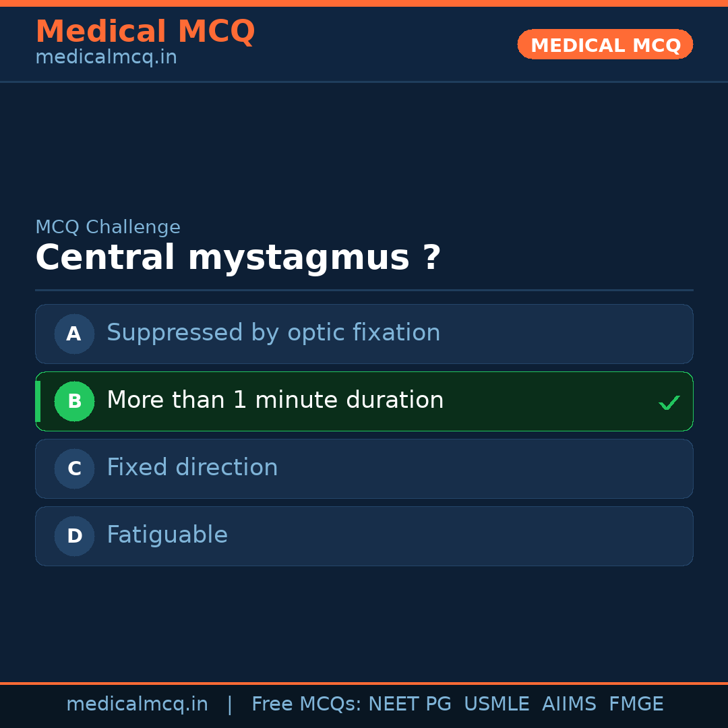
Task: Click the FMGE label in the footer
Action: tap(636, 704)
